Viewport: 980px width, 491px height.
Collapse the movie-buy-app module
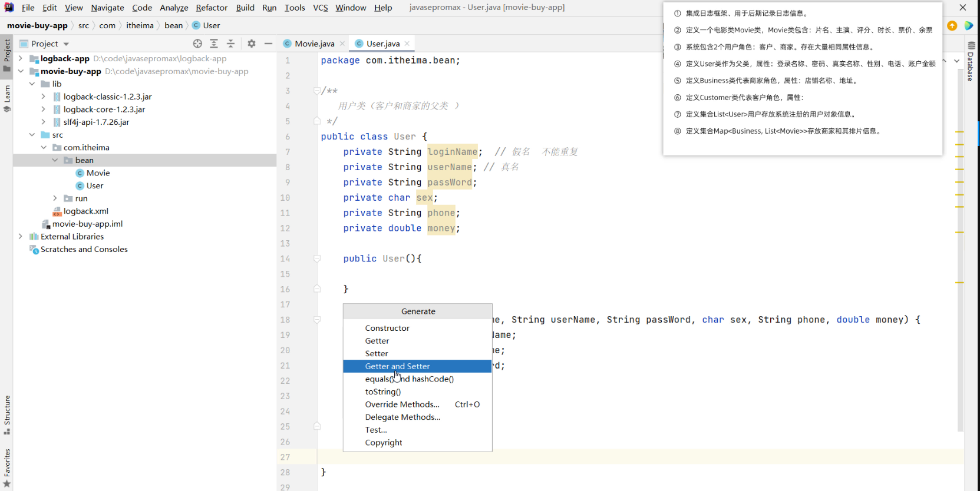coord(21,71)
